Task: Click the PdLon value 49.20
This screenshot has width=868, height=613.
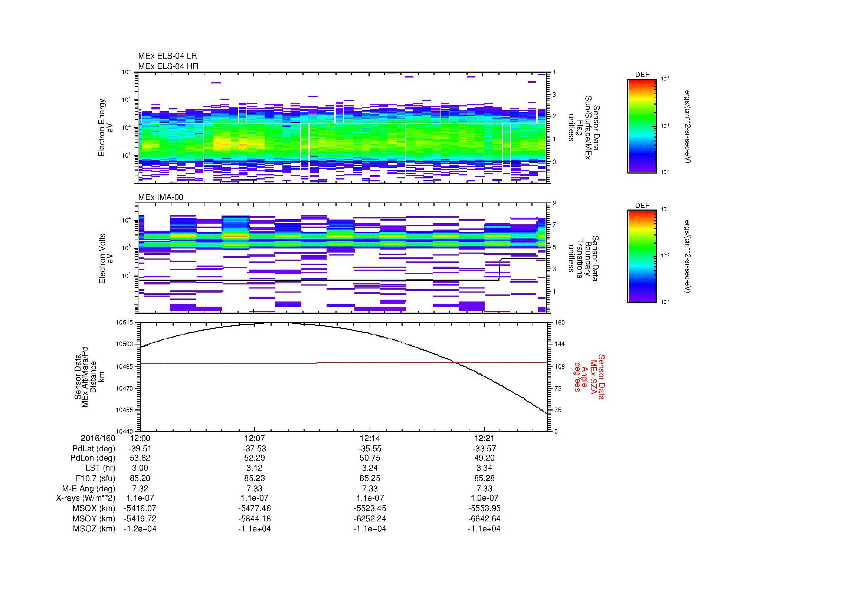Action: point(484,458)
